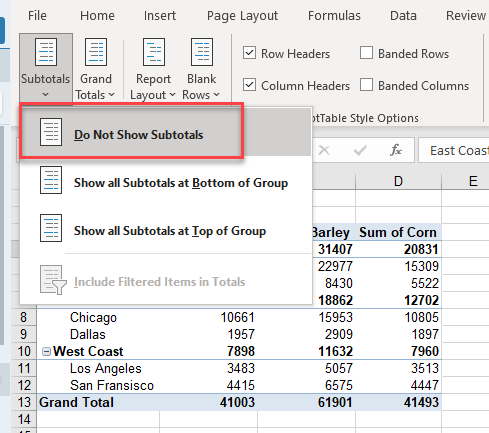Select row 11 header
The image size is (489, 433).
(x=24, y=368)
